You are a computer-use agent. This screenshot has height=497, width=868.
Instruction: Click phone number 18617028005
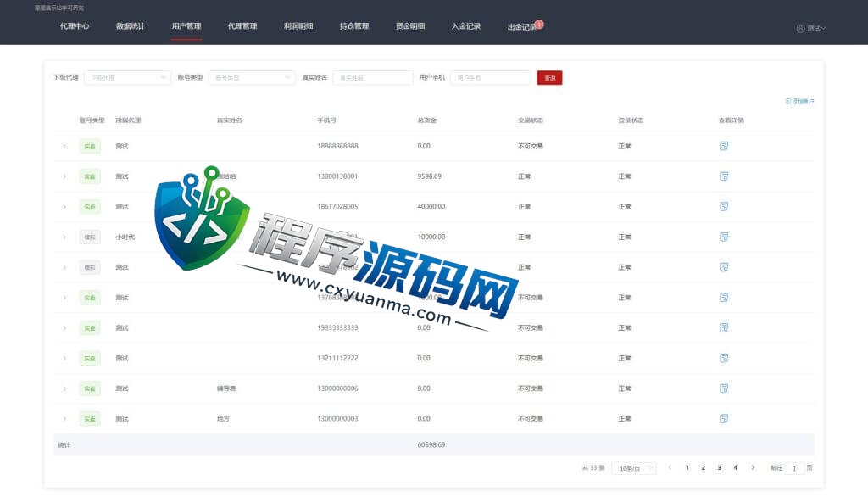point(337,207)
